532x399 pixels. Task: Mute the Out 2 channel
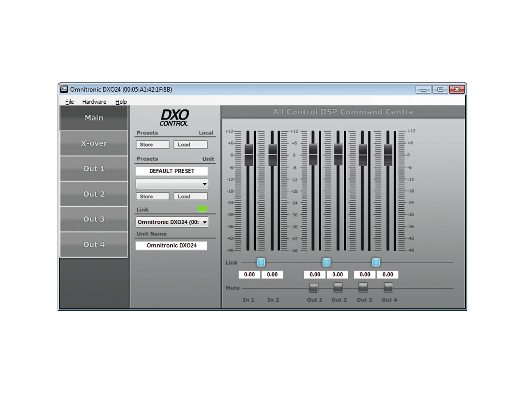pos(338,287)
